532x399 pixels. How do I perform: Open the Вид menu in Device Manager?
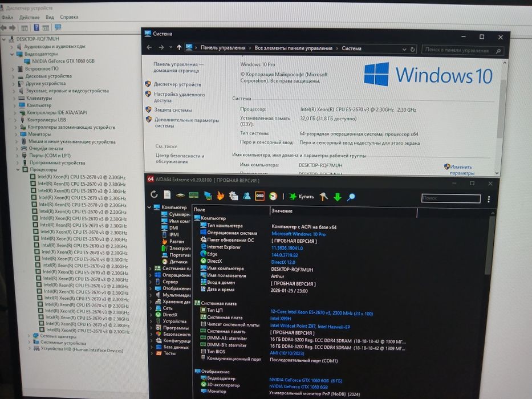(x=50, y=17)
